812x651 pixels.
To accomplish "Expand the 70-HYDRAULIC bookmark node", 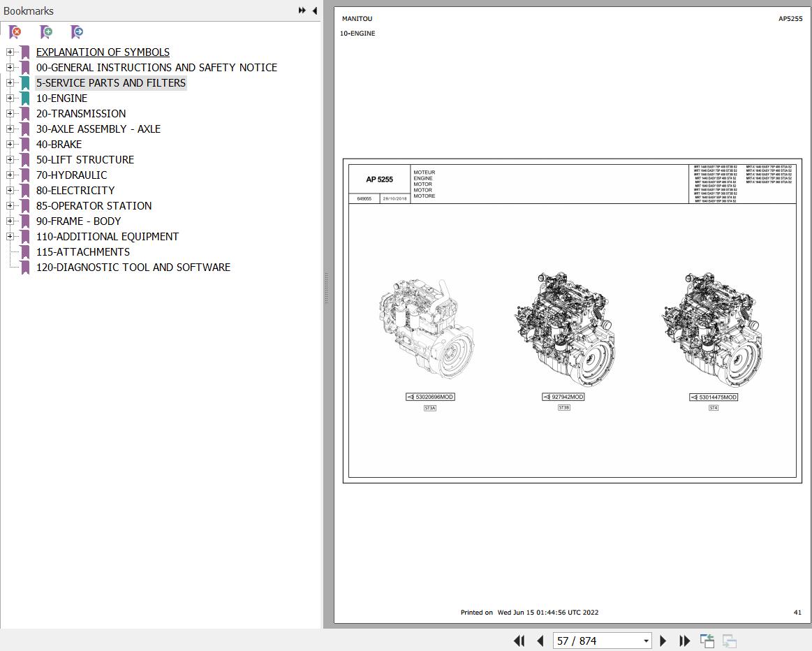I will [x=10, y=175].
